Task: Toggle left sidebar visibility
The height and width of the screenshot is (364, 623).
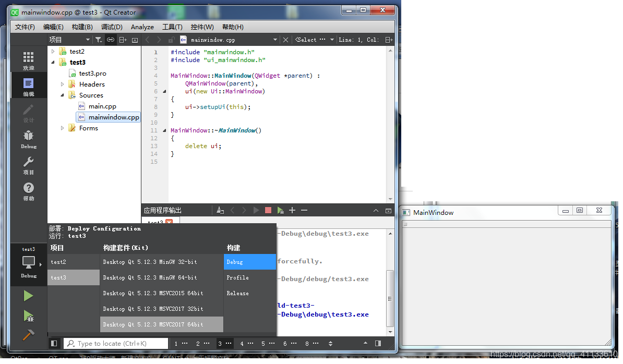Action: 54,344
